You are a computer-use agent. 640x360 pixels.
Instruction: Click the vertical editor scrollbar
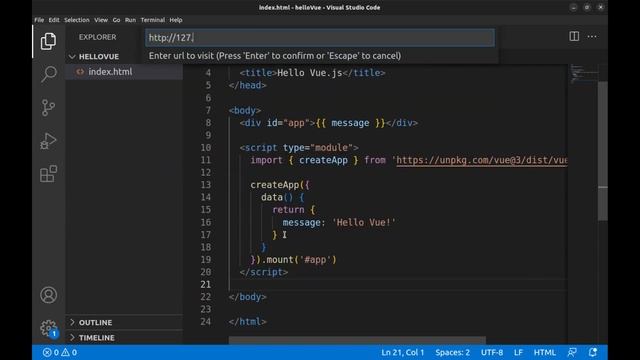coord(602,151)
